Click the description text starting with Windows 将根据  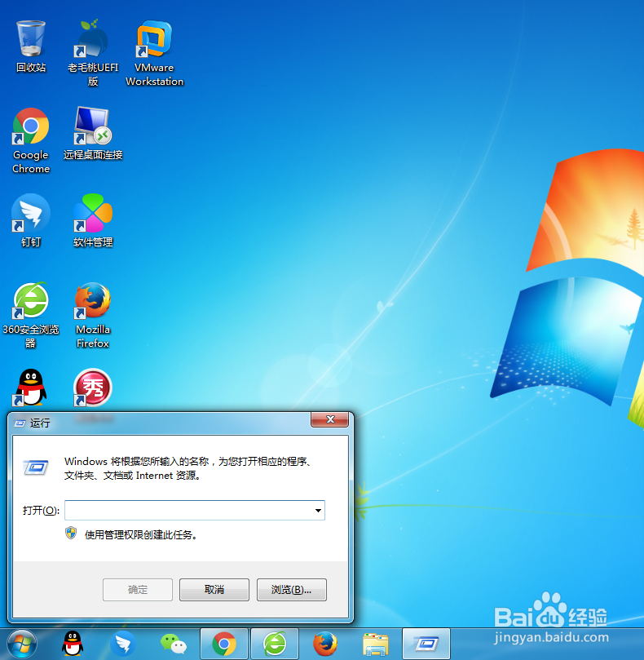[x=188, y=468]
